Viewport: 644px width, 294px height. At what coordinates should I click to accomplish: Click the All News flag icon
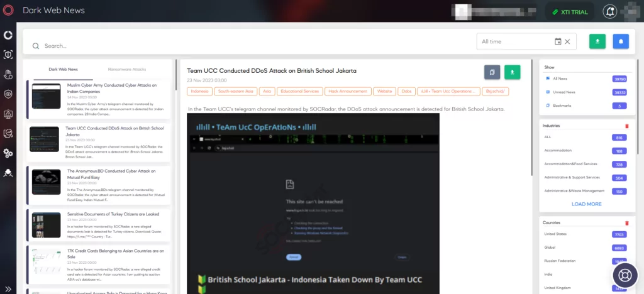(548, 79)
